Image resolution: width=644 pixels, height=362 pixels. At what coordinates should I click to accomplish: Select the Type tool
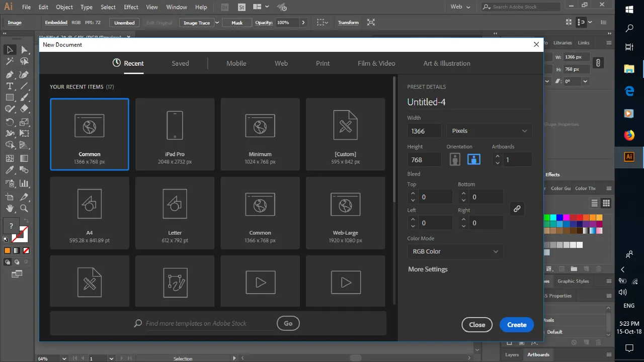tap(10, 86)
